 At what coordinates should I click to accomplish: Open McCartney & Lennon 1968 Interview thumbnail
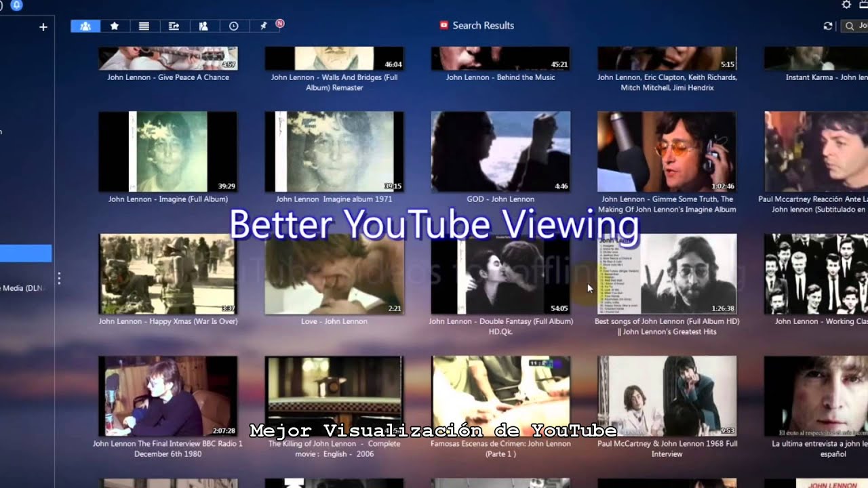(x=667, y=396)
